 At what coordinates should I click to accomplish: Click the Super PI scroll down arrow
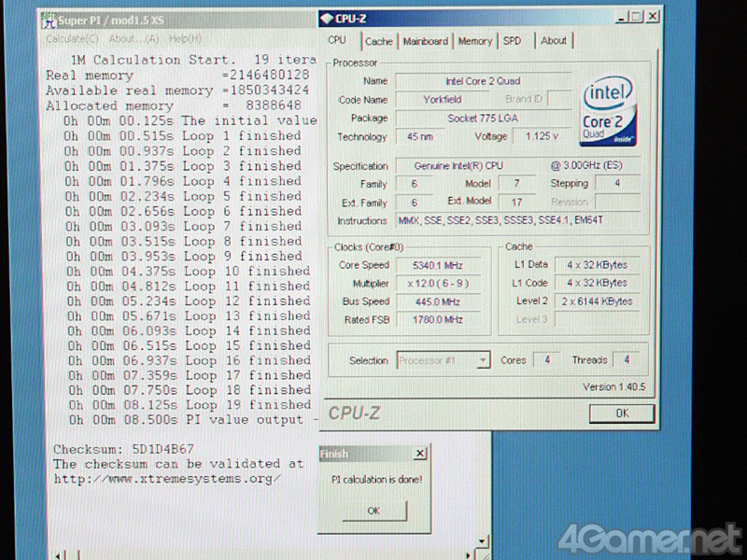[482, 540]
